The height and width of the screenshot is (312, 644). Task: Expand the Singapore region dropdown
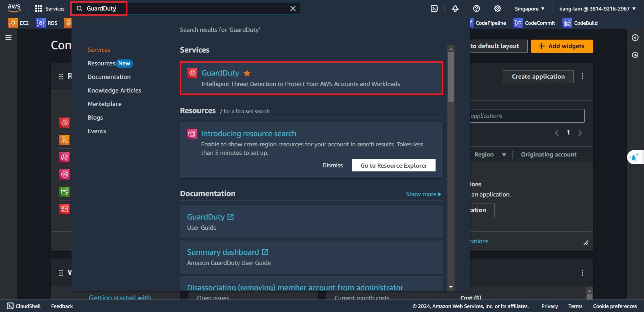[x=529, y=8]
